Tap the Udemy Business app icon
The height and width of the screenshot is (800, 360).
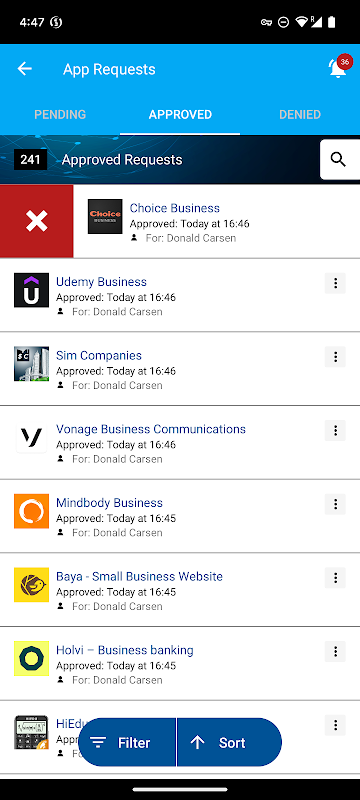click(x=32, y=290)
